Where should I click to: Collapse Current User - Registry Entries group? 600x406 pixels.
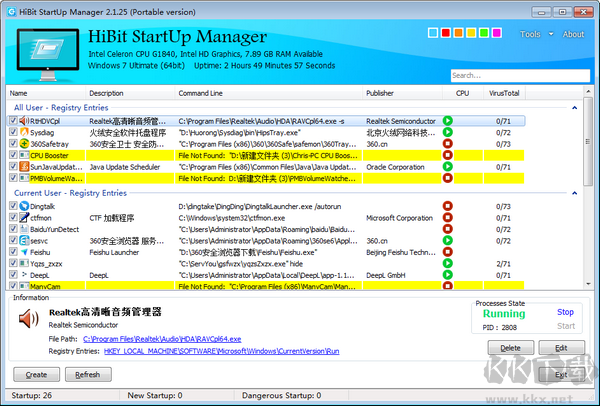click(574, 192)
